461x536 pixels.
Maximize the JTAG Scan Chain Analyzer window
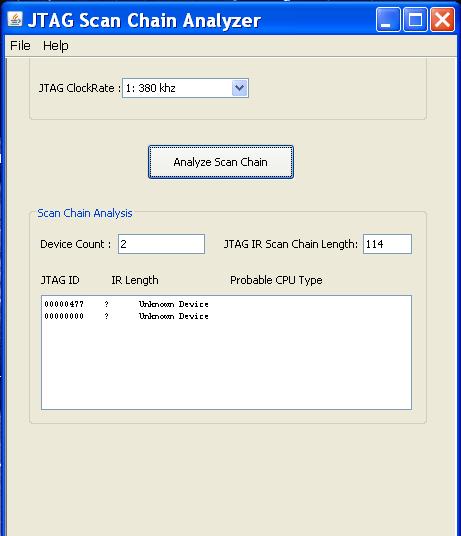point(415,20)
